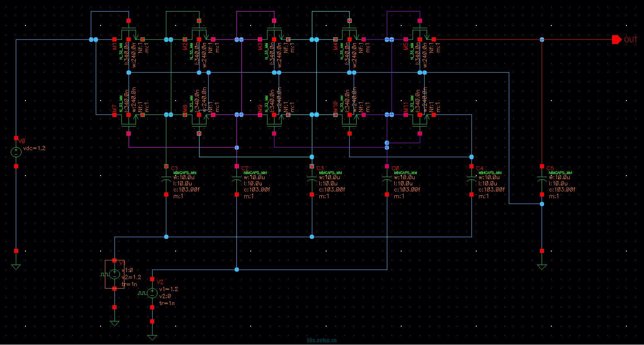
Task: Select capacitor C3 symbol
Action: click(x=312, y=180)
